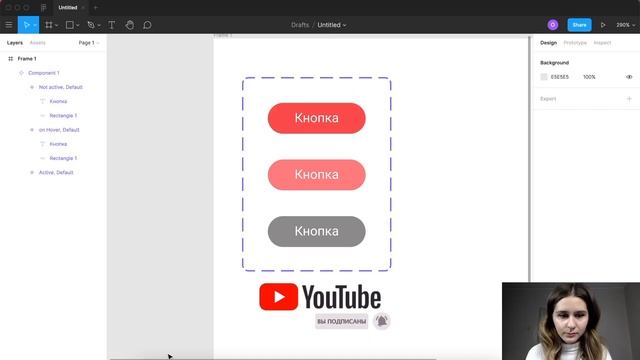Add an export setting with plus
Screen dimensions: 640x360
[629, 99]
